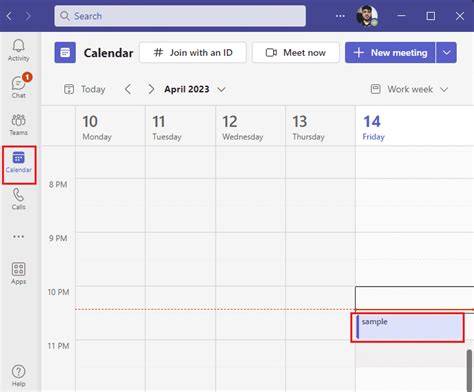Start a Meet now session

pyautogui.click(x=296, y=52)
